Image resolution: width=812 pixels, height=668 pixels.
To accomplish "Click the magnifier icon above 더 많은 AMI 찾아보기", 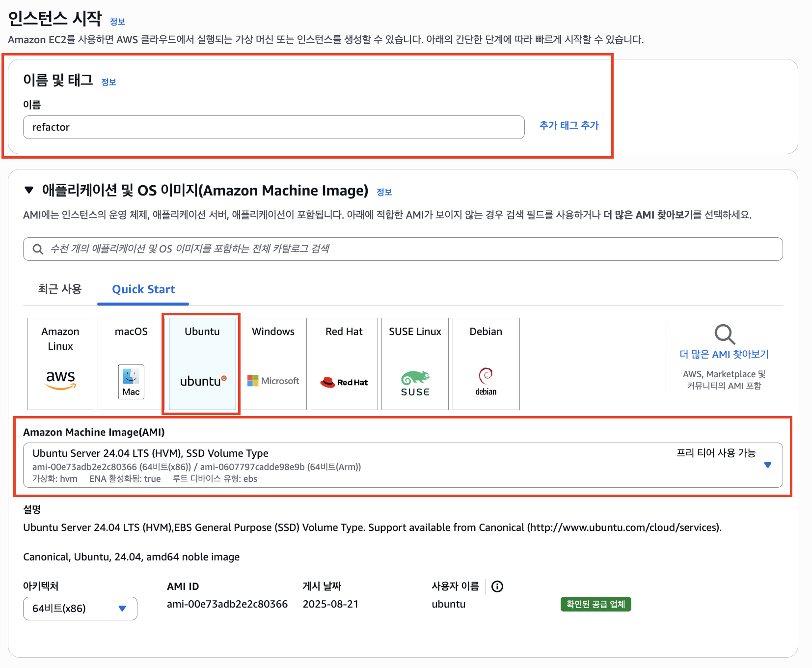I will click(725, 334).
